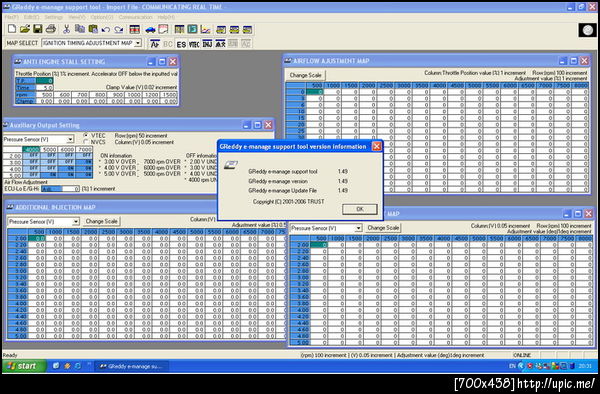Screen dimensions: 600x394
Task: Open the Help menu
Action: click(166, 17)
